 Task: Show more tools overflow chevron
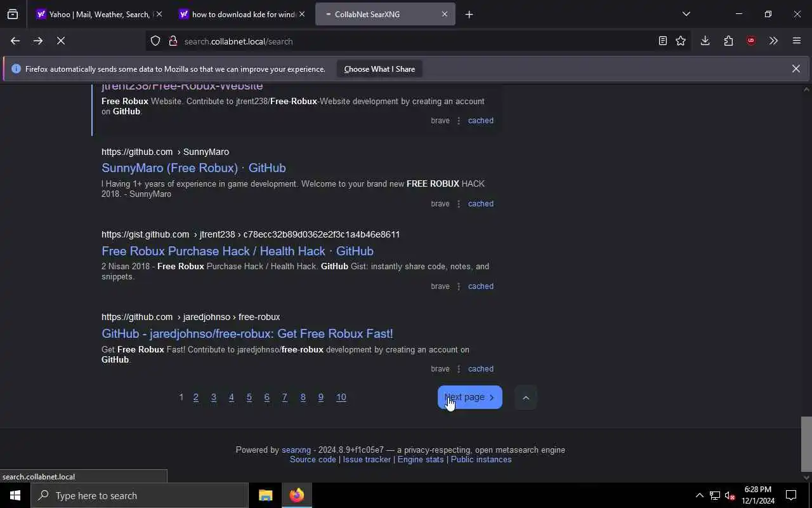pos(773,41)
